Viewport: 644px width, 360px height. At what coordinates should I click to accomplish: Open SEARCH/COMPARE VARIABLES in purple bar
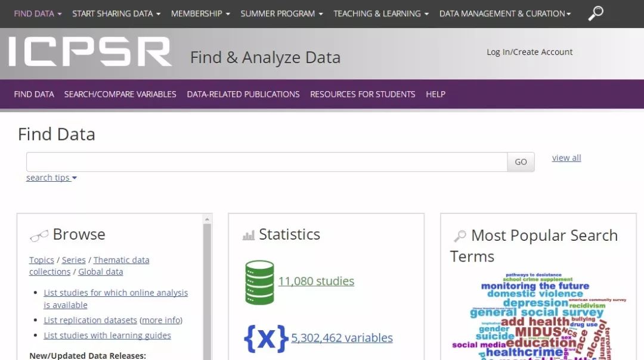(x=120, y=94)
